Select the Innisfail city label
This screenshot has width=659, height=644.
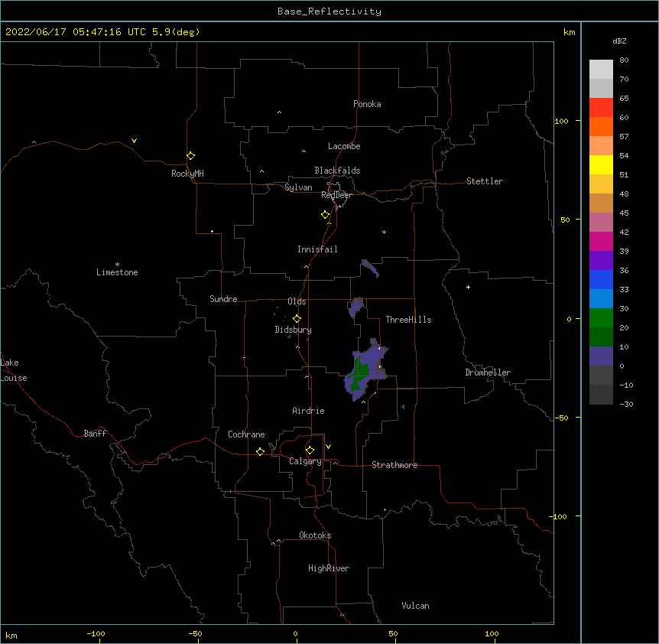[317, 249]
